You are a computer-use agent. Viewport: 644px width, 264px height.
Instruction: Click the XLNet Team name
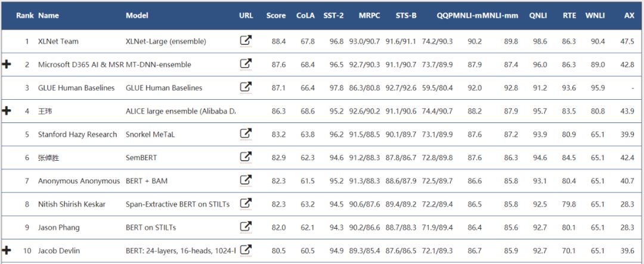[x=58, y=41]
